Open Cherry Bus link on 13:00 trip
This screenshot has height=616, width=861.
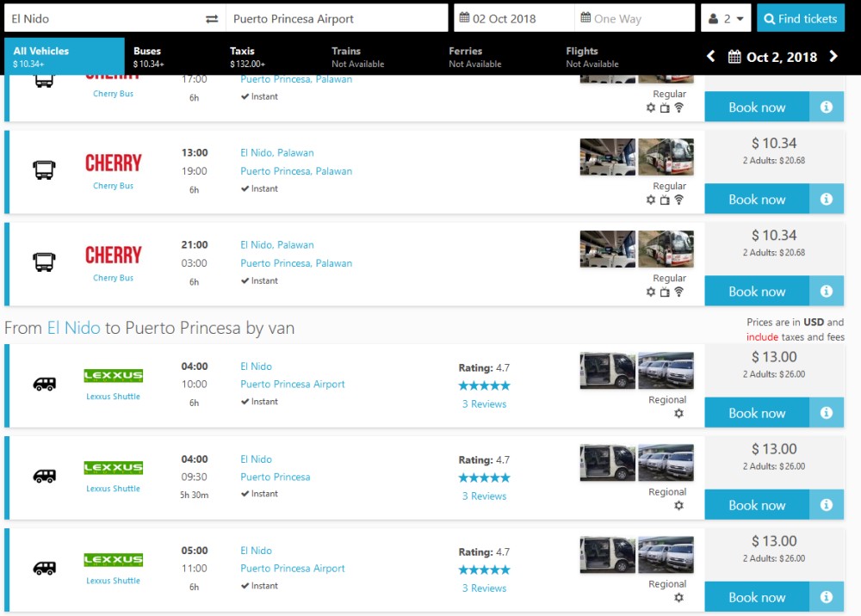[x=113, y=186]
